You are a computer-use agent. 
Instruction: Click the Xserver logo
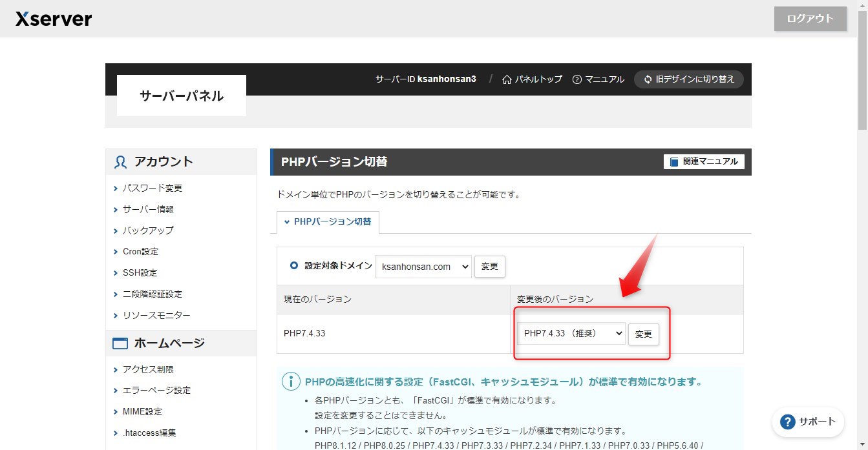pos(53,18)
